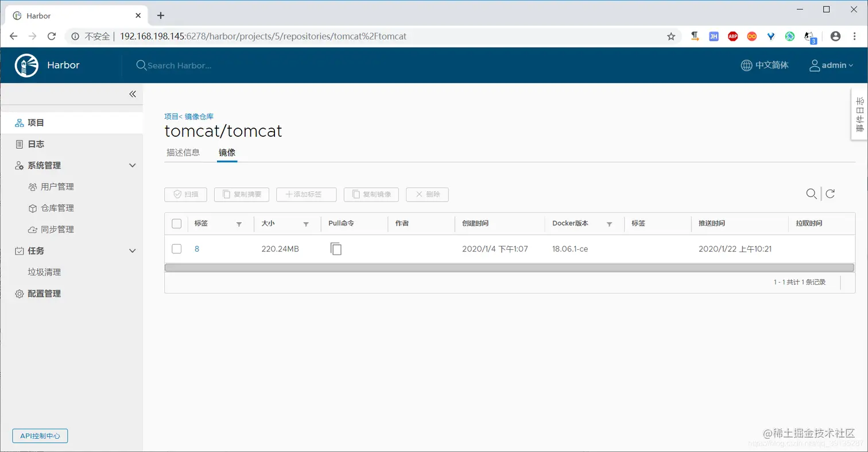
Task: Click the 2020/1/22 上午10:21 push time
Action: 735,249
